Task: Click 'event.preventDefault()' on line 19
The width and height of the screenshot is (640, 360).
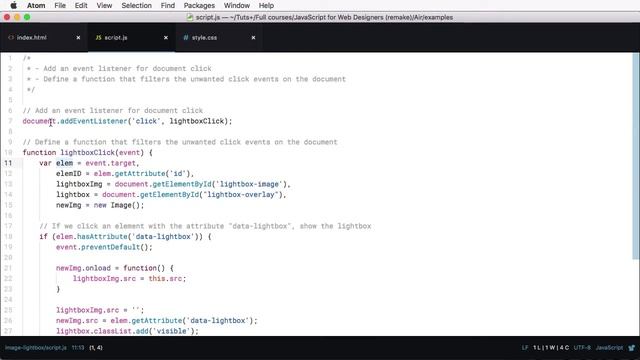Action: click(102, 247)
